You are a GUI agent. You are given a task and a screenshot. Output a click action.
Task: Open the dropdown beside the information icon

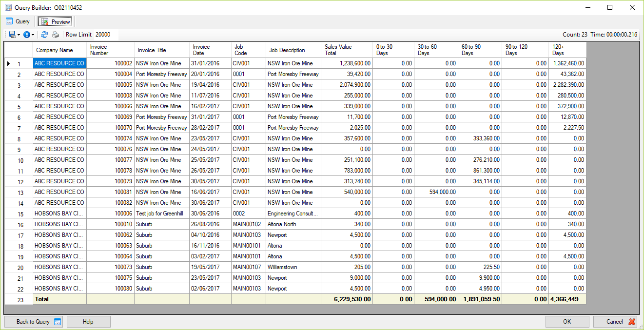(33, 34)
